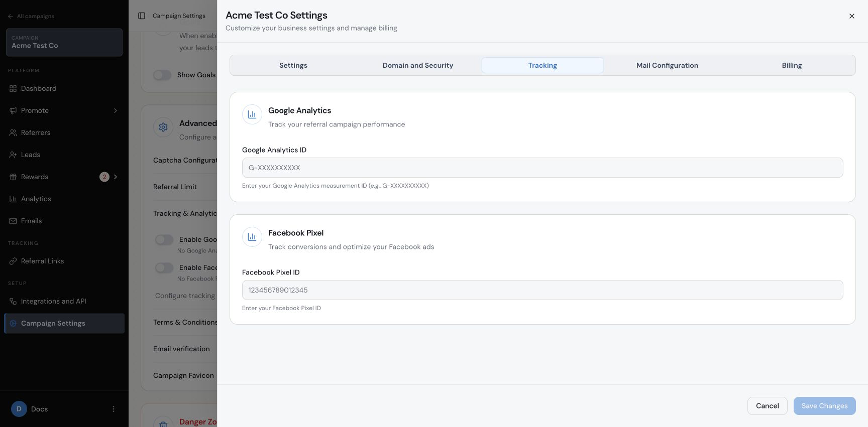Click the Advanced section gear icon
This screenshot has width=868, height=427.
(x=163, y=127)
